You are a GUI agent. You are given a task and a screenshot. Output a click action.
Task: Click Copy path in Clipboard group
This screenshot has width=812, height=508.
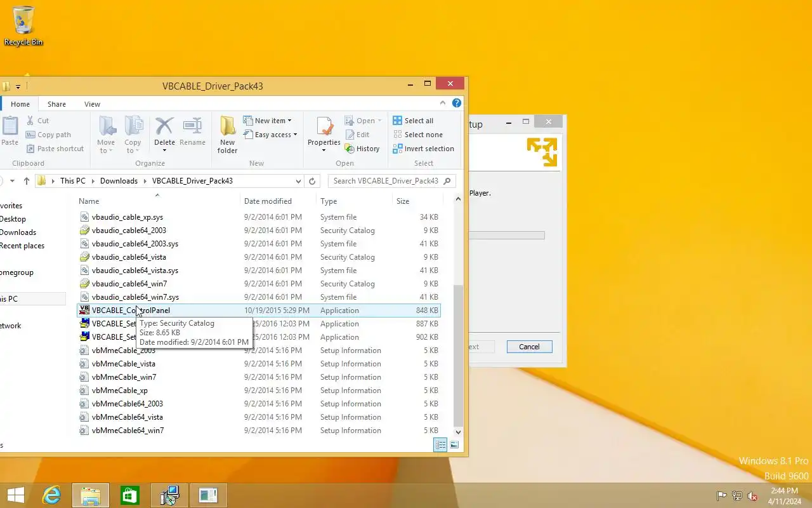48,135
